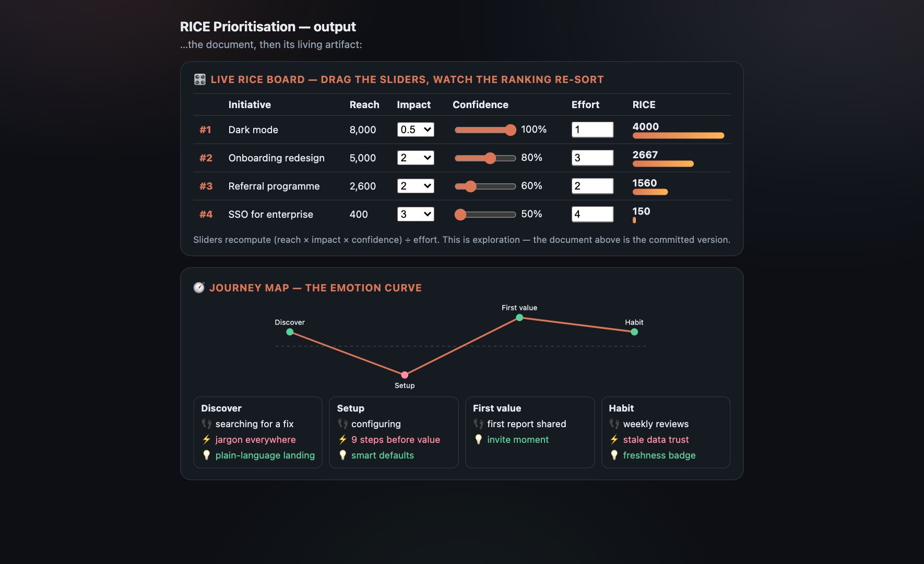Click the SSO for enterprise confidence slider

[x=485, y=214]
